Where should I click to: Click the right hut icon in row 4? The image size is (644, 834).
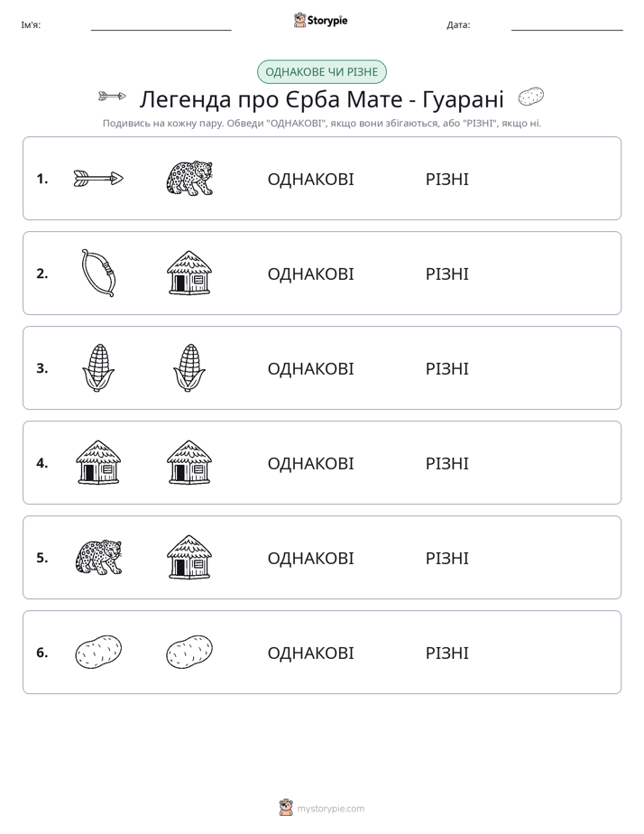(189, 462)
